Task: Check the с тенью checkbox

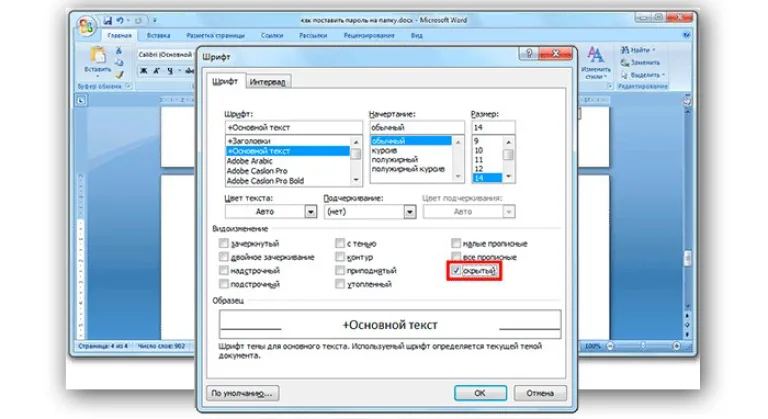Action: [340, 243]
